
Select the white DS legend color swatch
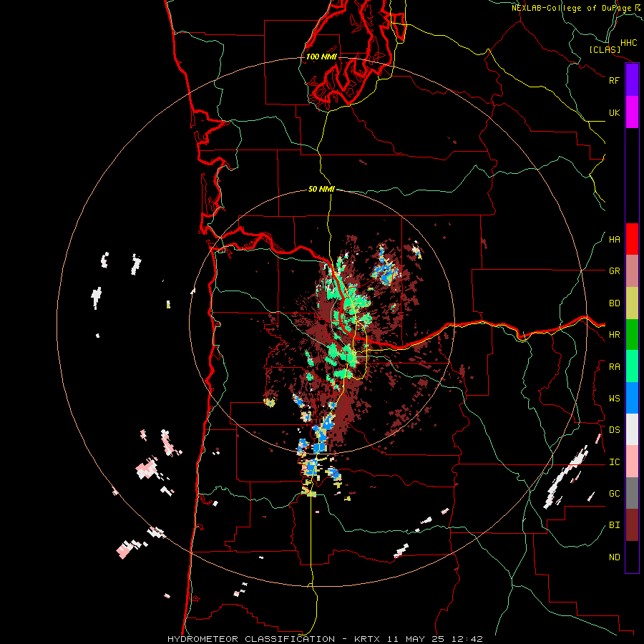coord(632,429)
